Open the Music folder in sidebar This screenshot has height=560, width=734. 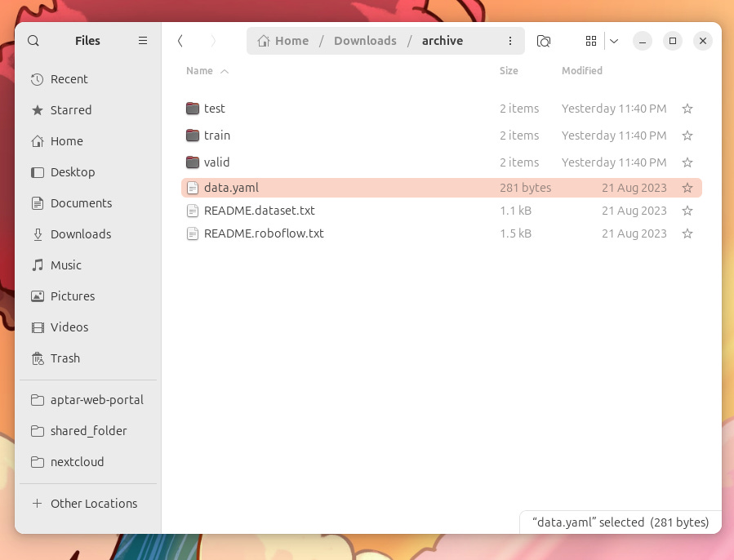(66, 265)
